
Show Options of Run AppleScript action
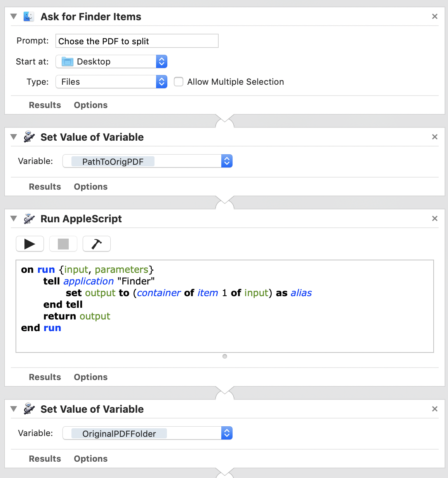coord(91,377)
